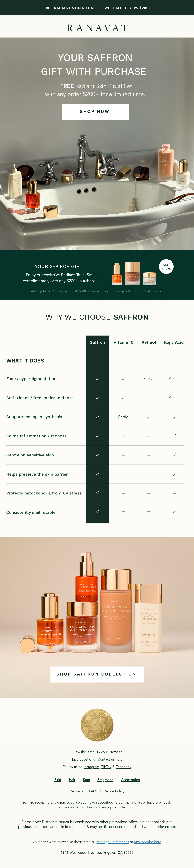Click the saffron collection product photo
This screenshot has width=194, height=868.
(97, 603)
